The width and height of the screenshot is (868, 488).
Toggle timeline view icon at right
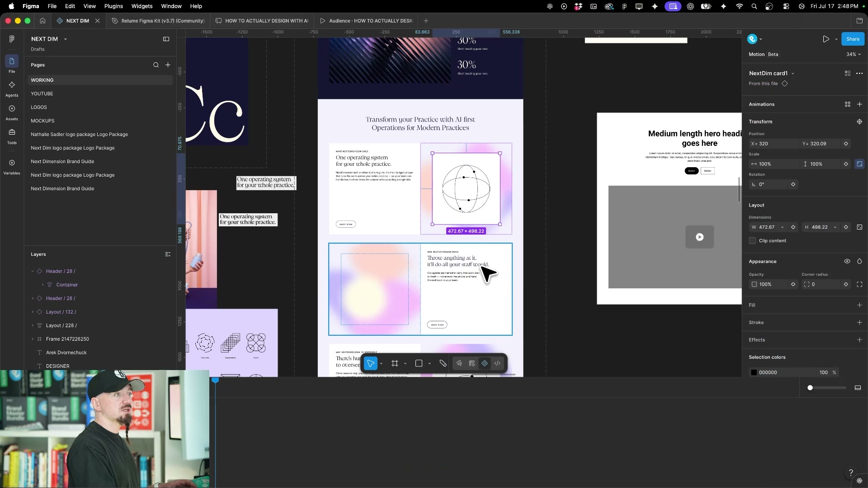(858, 388)
